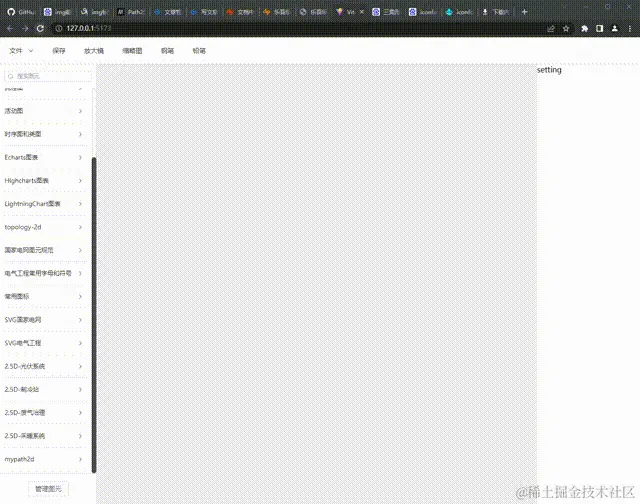
Task: Switch to the 下载 download browser tab
Action: click(496, 12)
